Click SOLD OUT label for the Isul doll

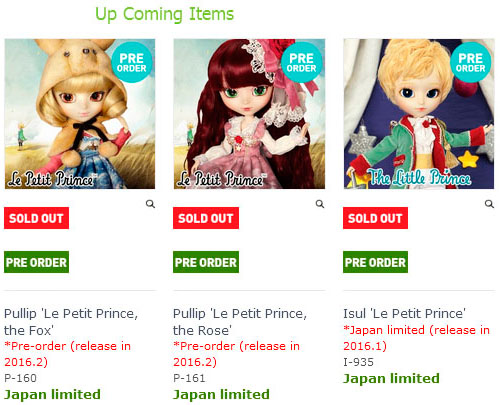tap(375, 218)
